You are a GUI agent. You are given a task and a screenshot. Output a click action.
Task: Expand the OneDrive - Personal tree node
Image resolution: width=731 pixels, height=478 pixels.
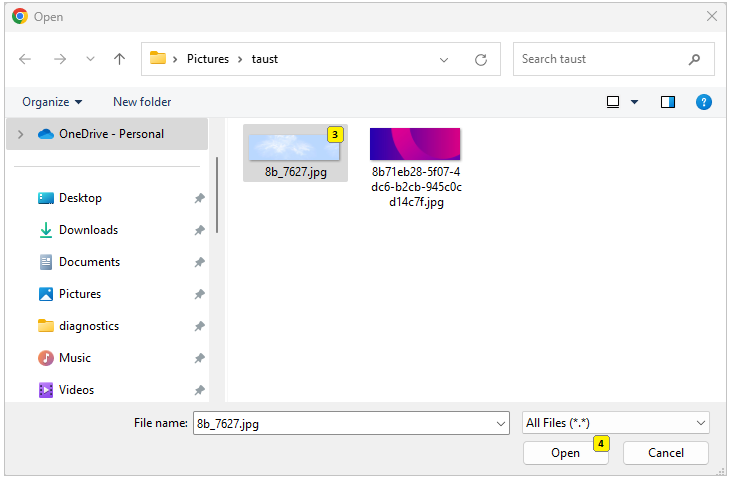[20, 134]
